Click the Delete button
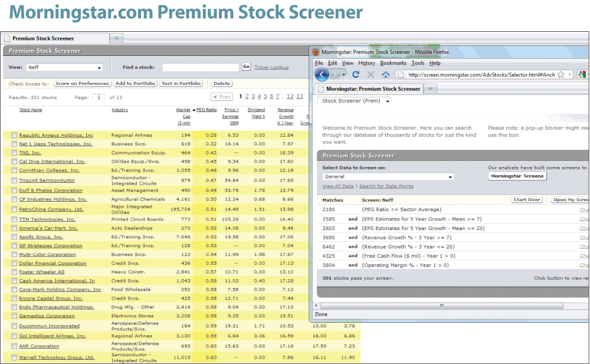590x364 pixels. click(x=222, y=83)
